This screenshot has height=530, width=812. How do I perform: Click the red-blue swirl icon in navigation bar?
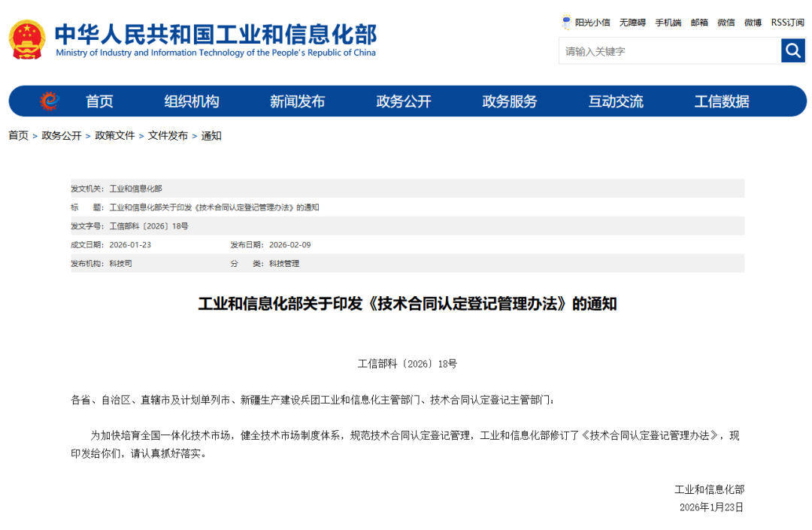point(50,101)
